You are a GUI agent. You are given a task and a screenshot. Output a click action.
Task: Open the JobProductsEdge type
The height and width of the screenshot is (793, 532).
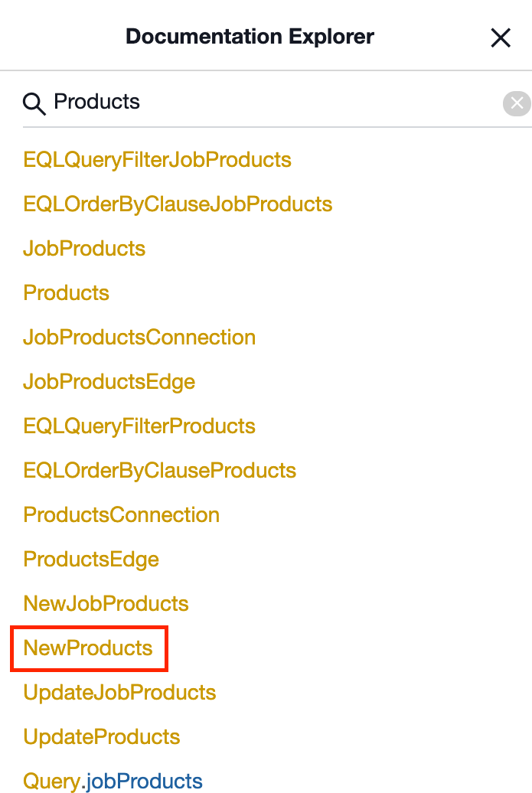[x=109, y=381]
